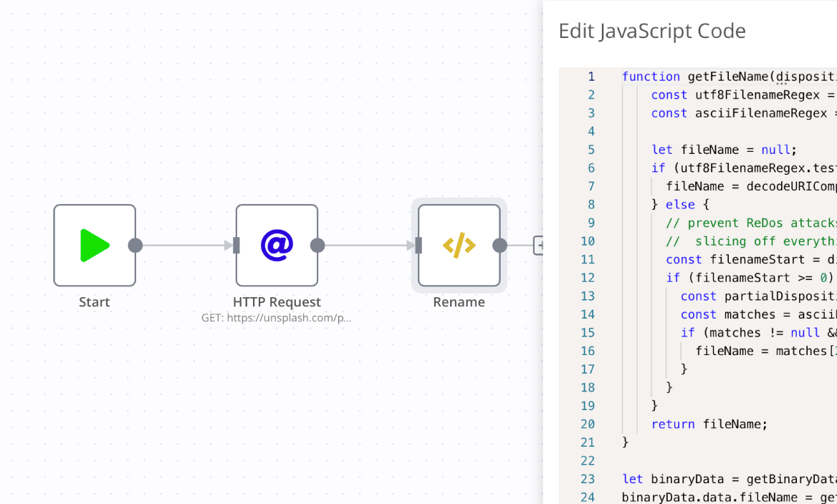
Task: Place cursor on "let fileName = null;" line
Action: point(724,150)
